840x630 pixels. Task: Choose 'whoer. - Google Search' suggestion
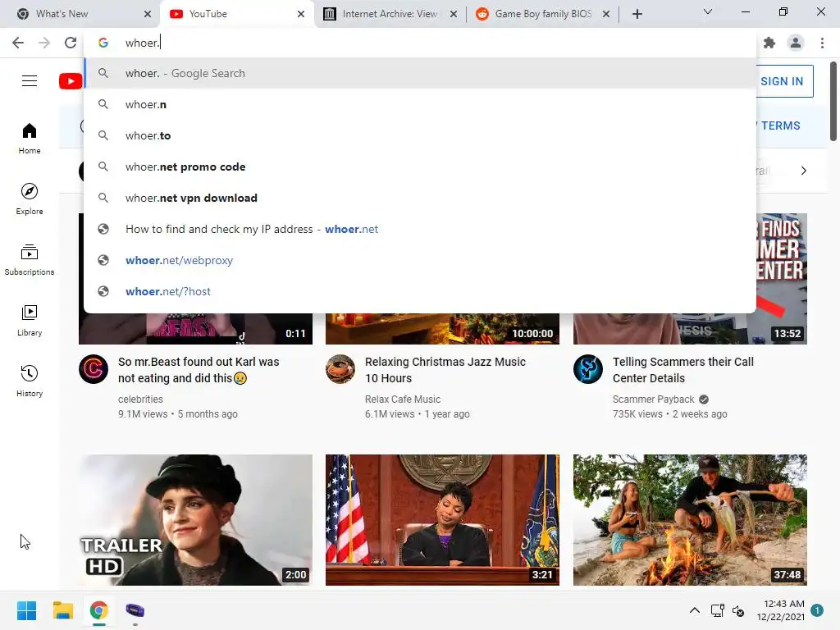point(420,73)
